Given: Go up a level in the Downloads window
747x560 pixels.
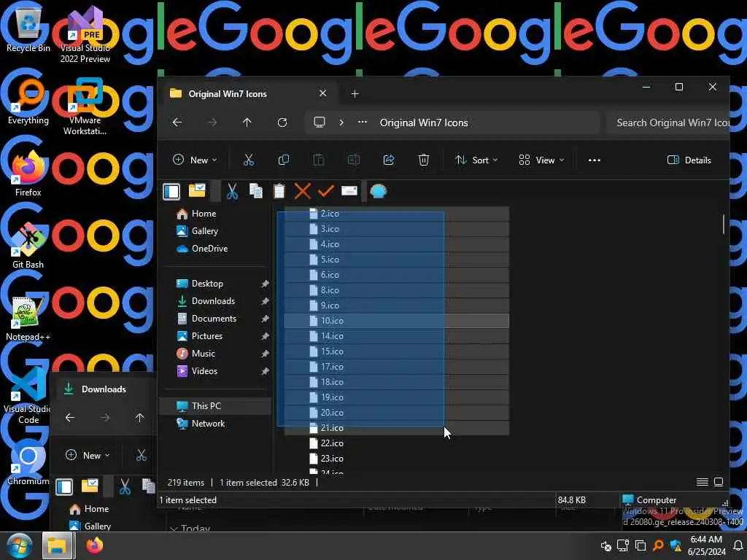Looking at the screenshot, I should 139,418.
